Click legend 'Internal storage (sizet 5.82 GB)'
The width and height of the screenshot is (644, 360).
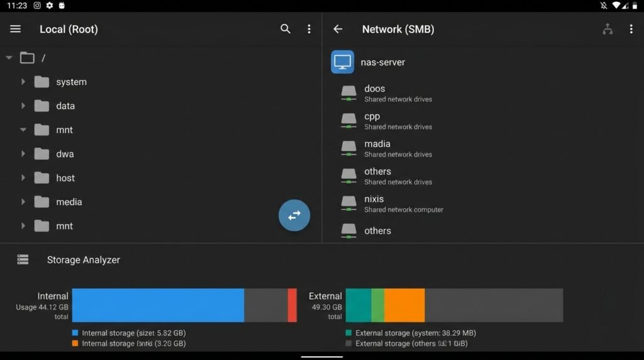(x=133, y=333)
